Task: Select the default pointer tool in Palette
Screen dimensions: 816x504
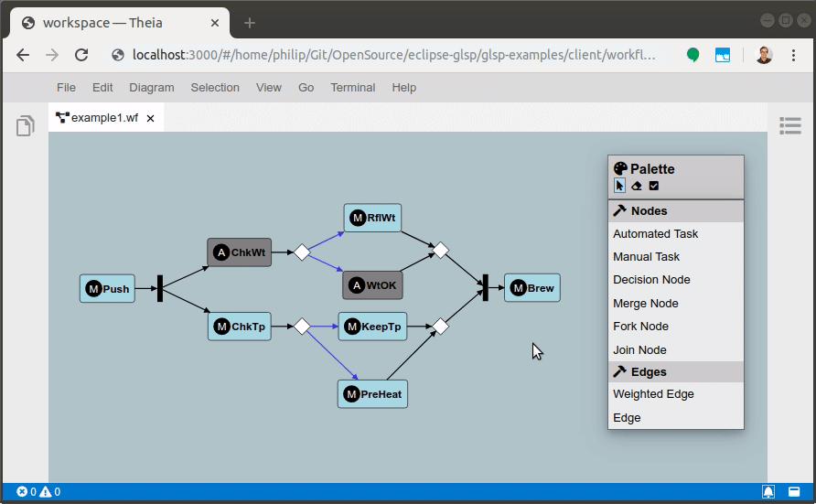Action: [619, 186]
